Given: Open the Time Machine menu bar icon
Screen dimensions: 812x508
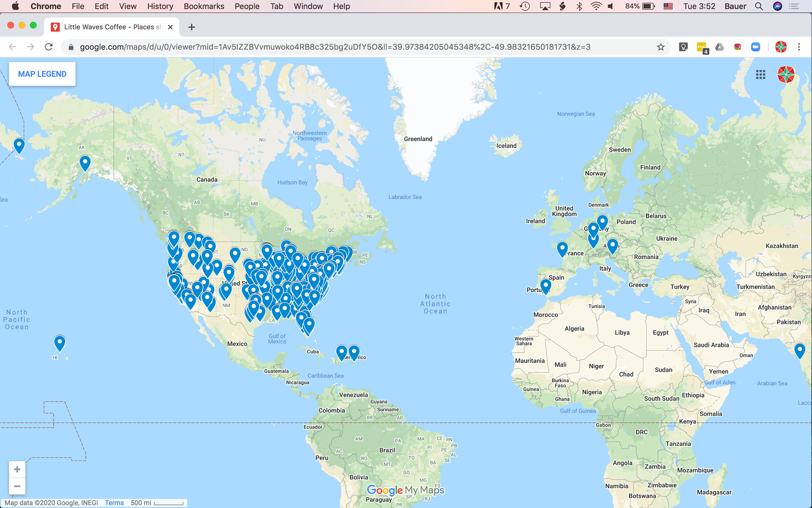Looking at the screenshot, I should [x=525, y=6].
